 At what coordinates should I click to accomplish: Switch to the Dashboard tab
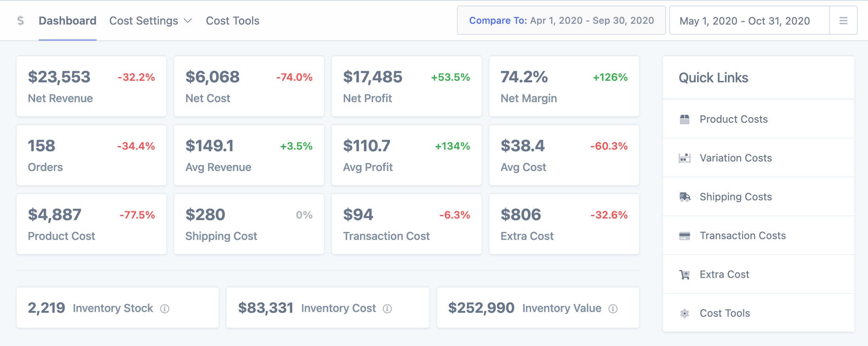coord(67,21)
